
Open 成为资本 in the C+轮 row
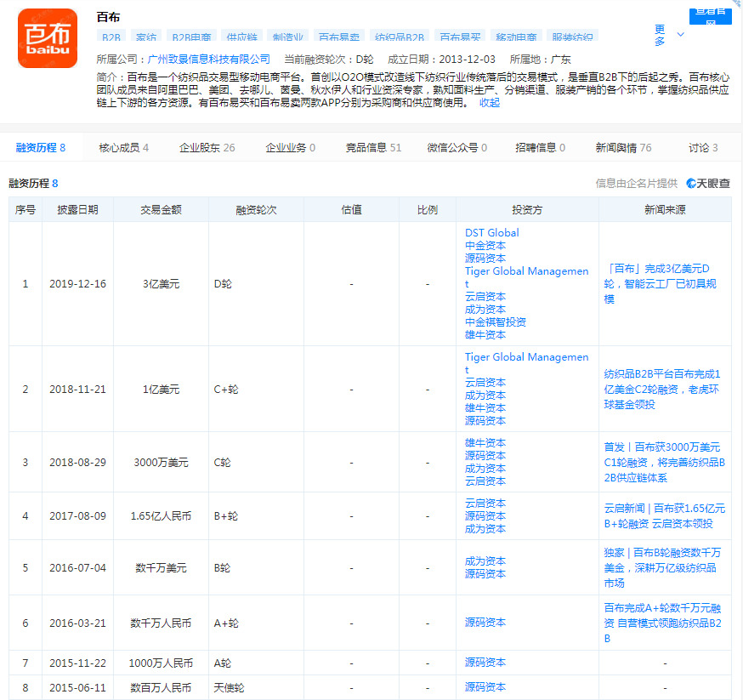(485, 396)
